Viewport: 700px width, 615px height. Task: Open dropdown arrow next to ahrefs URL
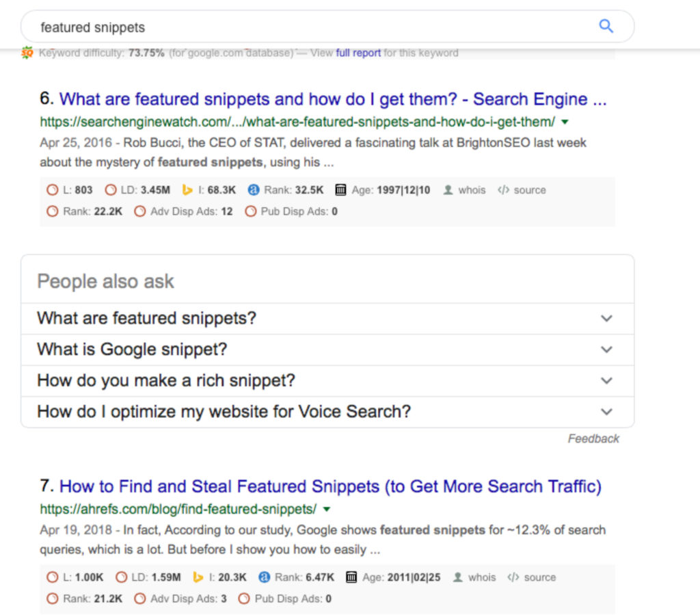click(326, 509)
